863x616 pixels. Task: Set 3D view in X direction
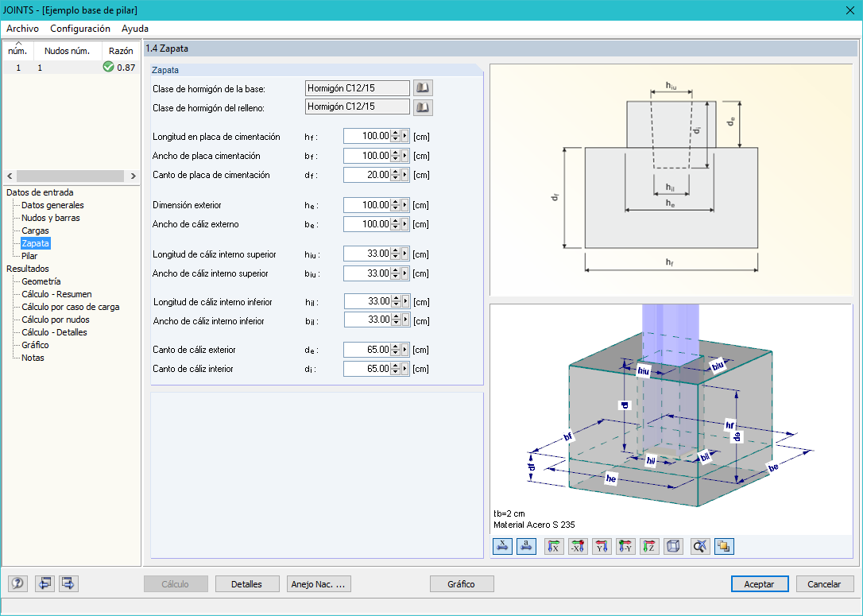coord(554,546)
